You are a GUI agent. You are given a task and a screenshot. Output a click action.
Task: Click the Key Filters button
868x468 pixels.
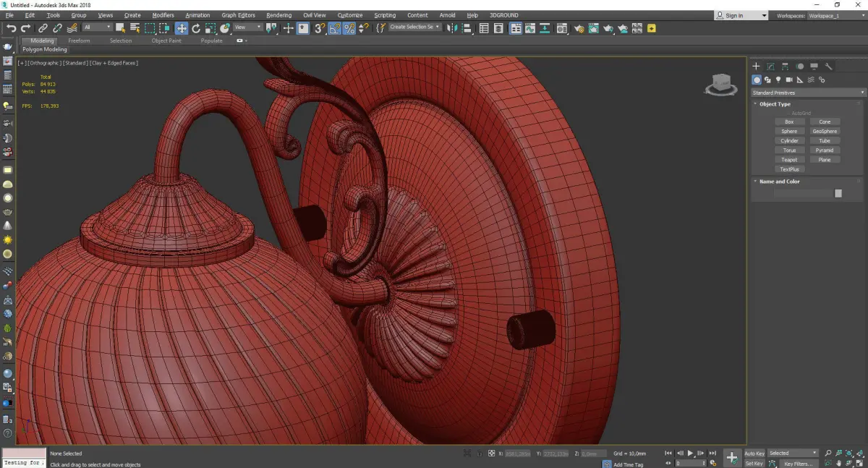(798, 464)
